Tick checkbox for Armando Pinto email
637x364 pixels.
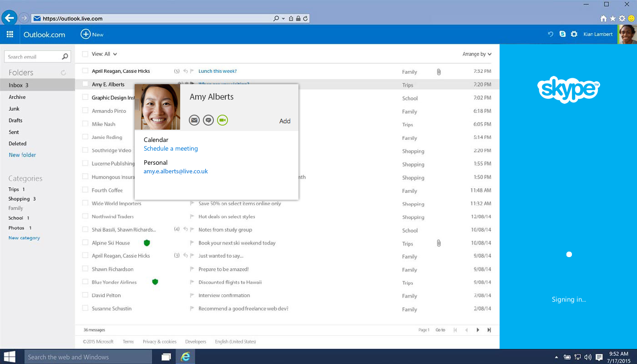click(x=85, y=111)
